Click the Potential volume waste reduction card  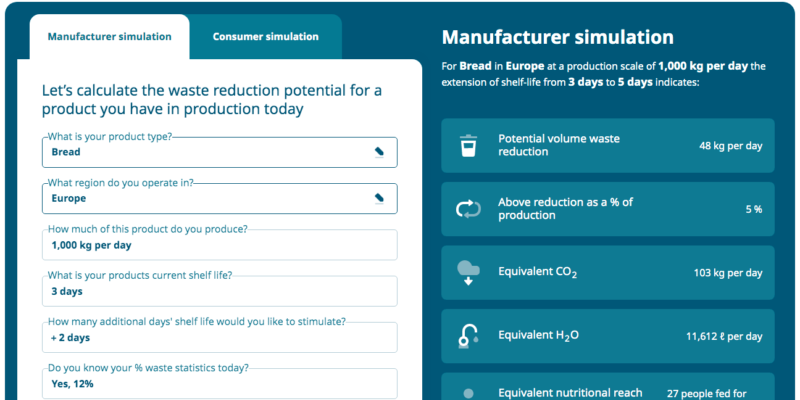pos(608,146)
